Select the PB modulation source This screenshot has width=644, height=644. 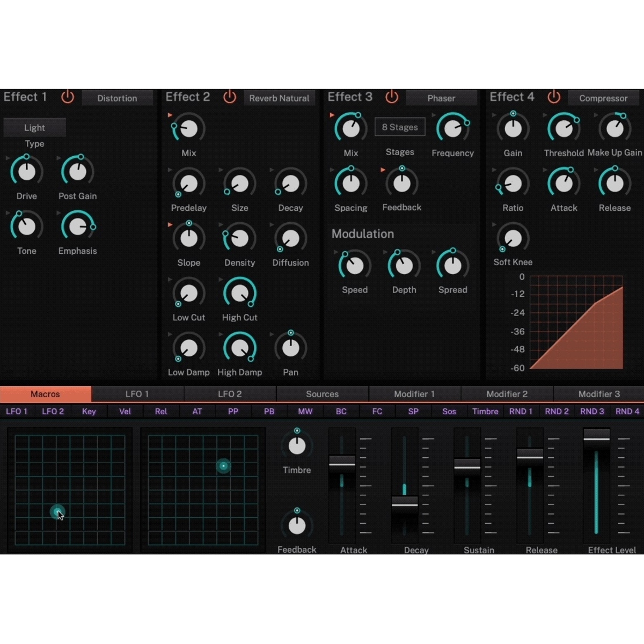tap(269, 412)
